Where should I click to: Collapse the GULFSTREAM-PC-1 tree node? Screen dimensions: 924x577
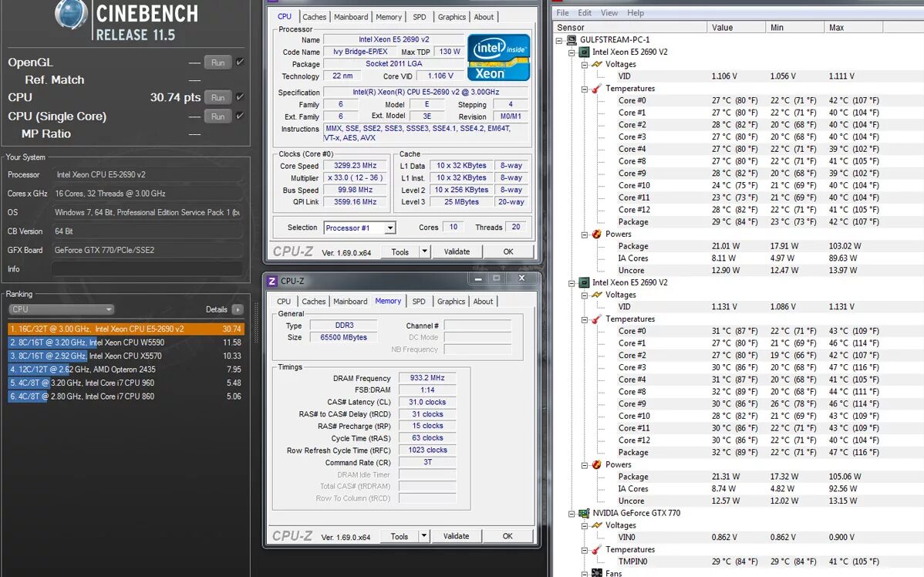pyautogui.click(x=558, y=40)
